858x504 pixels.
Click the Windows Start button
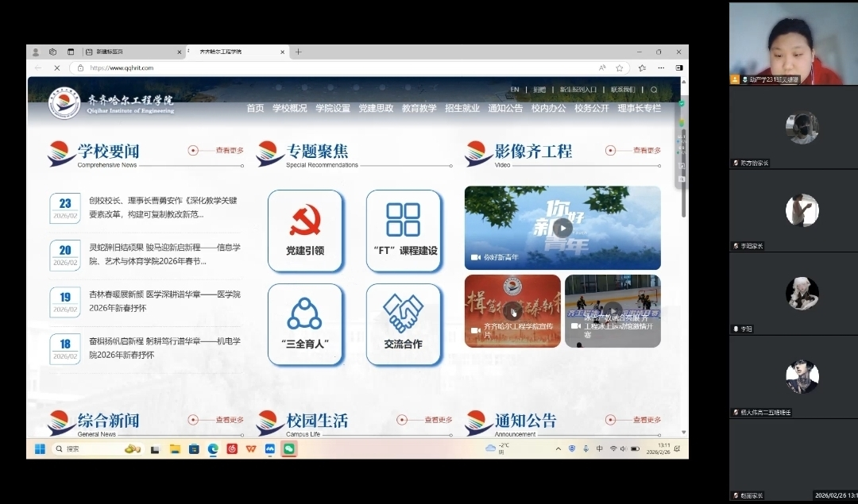click(x=40, y=448)
